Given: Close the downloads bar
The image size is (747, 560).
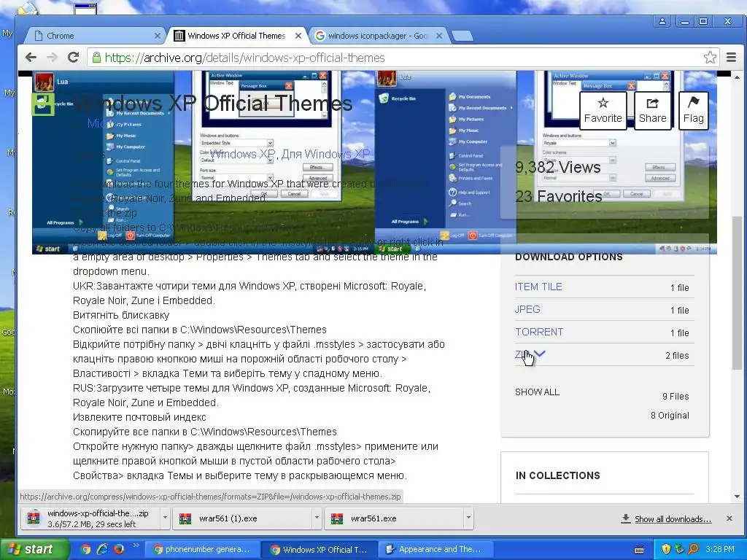Looking at the screenshot, I should point(729,518).
